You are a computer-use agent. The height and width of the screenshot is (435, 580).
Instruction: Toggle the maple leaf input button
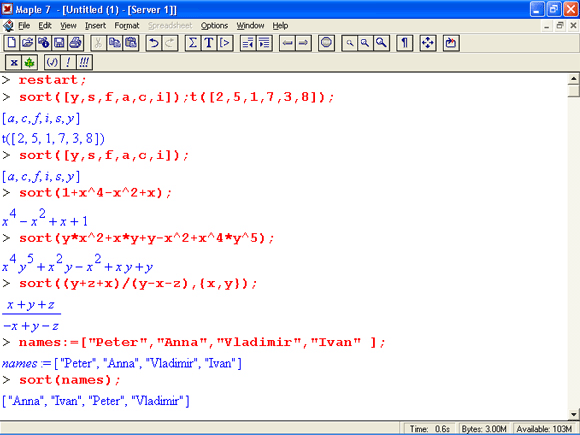coord(30,62)
